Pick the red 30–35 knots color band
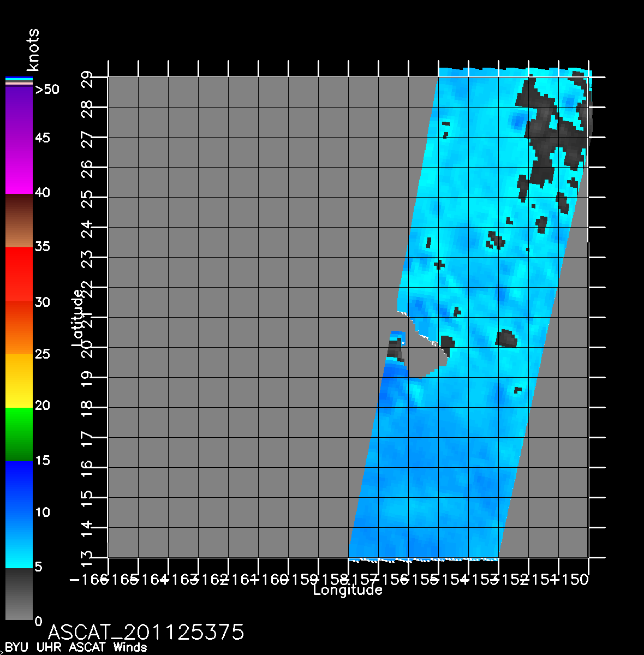This screenshot has height=655, width=644. point(19,273)
